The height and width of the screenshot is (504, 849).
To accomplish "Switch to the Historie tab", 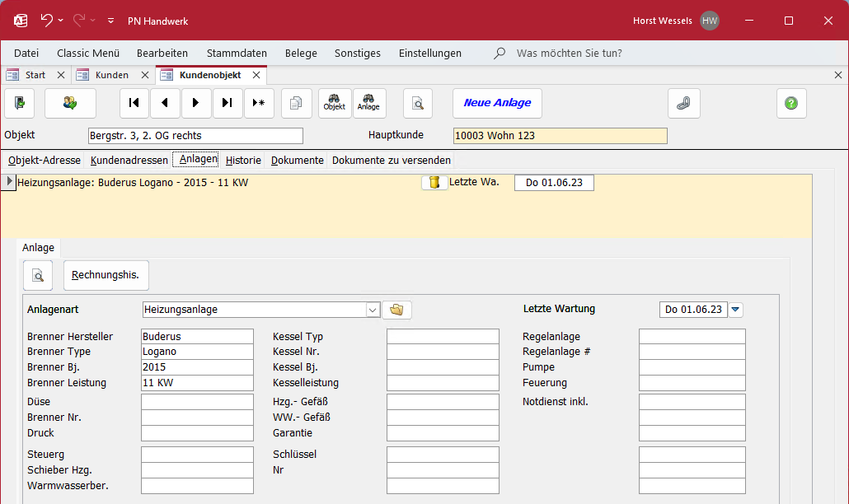I will click(243, 160).
